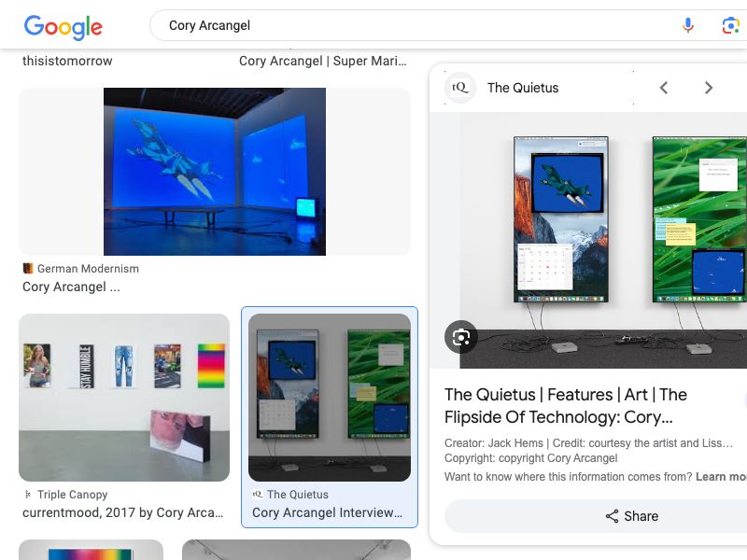The width and height of the screenshot is (747, 560).
Task: Open the currentmood 2017 gallery thumbnail
Action: coord(124,398)
